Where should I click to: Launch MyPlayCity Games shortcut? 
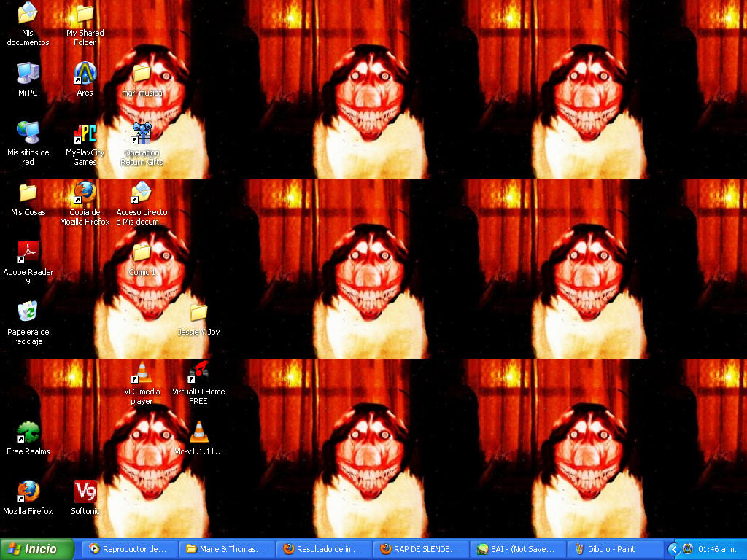pos(85,144)
